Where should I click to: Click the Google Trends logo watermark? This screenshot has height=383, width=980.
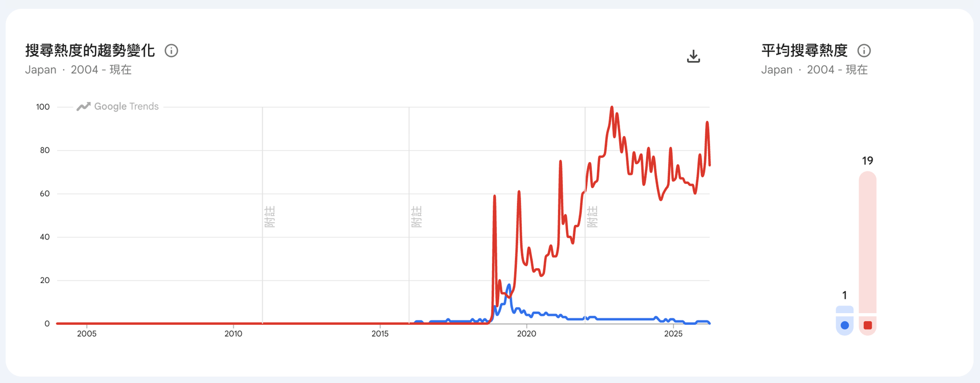[x=118, y=107]
